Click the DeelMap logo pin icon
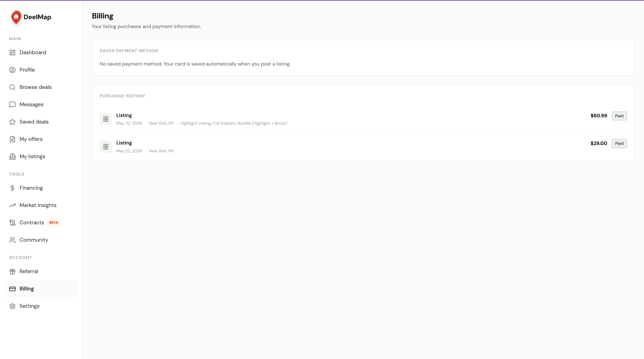The width and height of the screenshot is (644, 359). [16, 17]
